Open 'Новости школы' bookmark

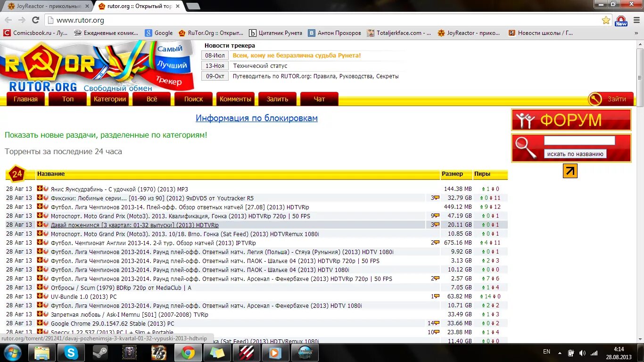541,33
